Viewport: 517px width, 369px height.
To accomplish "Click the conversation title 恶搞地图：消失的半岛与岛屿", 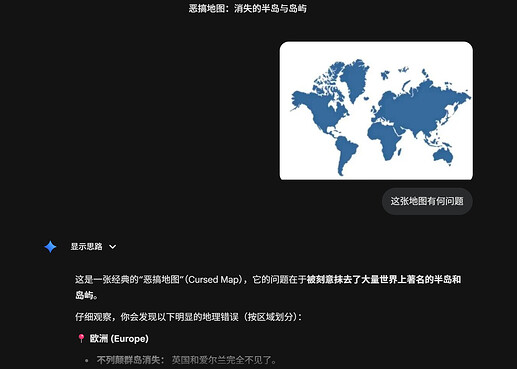I will pos(248,9).
